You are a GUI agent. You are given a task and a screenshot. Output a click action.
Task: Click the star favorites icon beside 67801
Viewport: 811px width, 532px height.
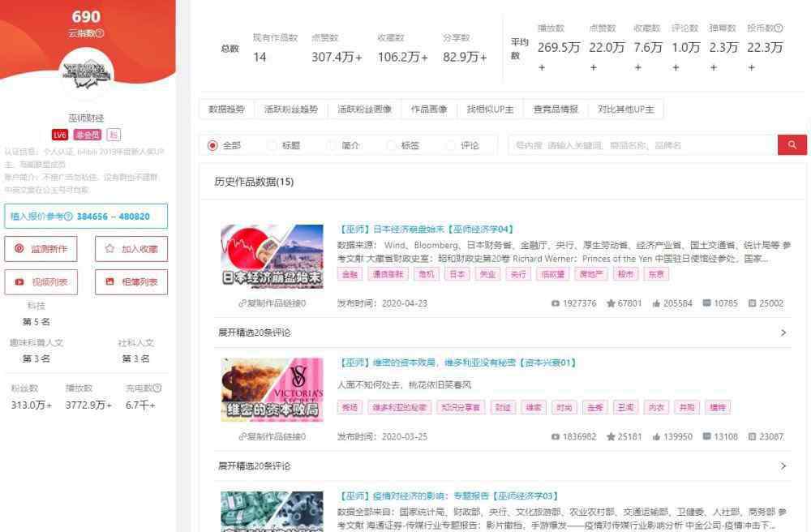click(611, 303)
